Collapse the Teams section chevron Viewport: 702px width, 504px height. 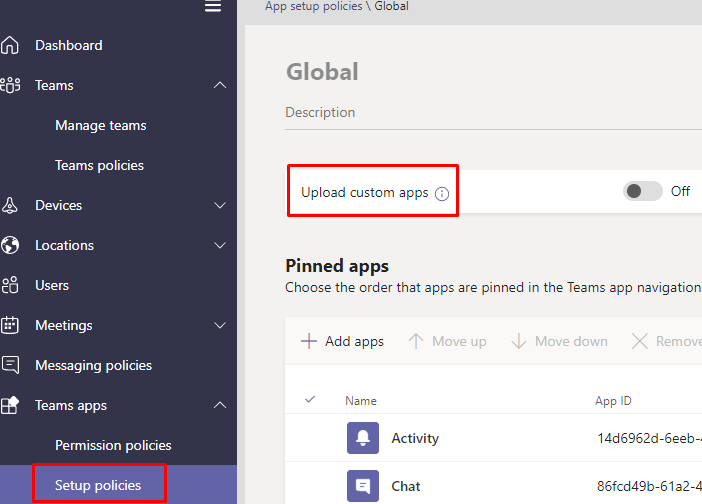pyautogui.click(x=220, y=85)
